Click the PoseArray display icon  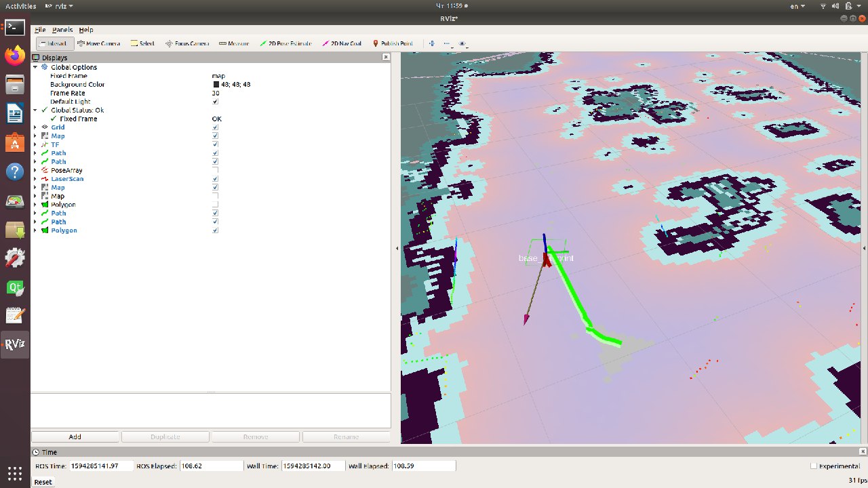point(45,170)
